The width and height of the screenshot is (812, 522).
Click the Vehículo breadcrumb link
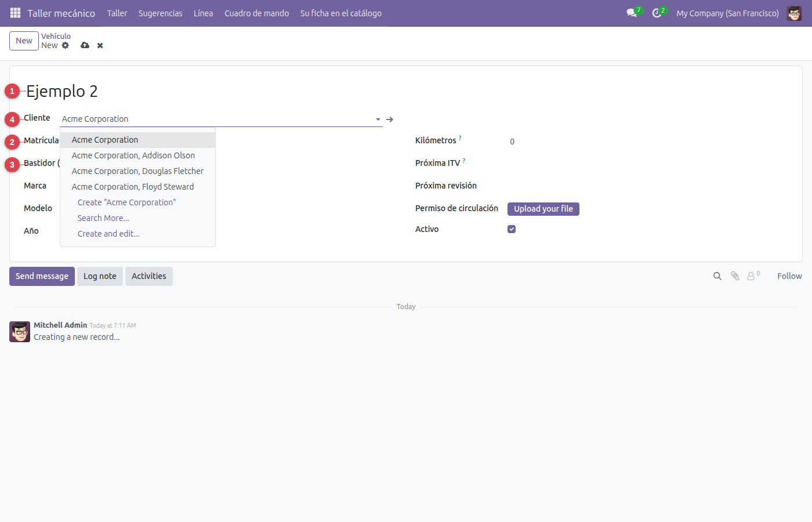pyautogui.click(x=56, y=36)
